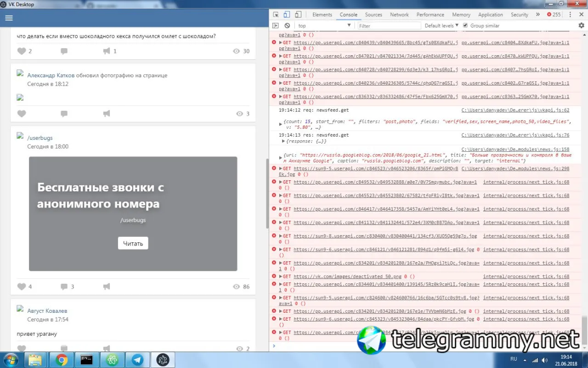Open the Atom editor taskbar icon
Viewport: 588px width, 368px height.
coord(112,360)
